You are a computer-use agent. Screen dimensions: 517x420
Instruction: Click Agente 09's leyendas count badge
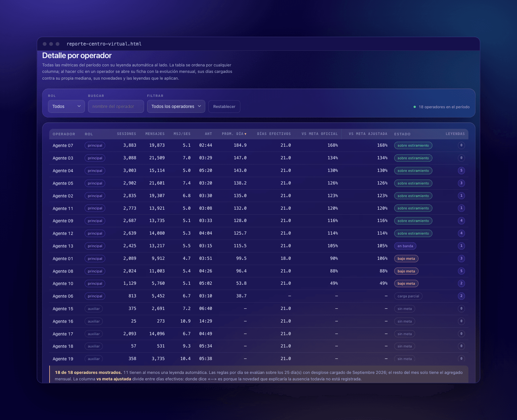tap(461, 220)
